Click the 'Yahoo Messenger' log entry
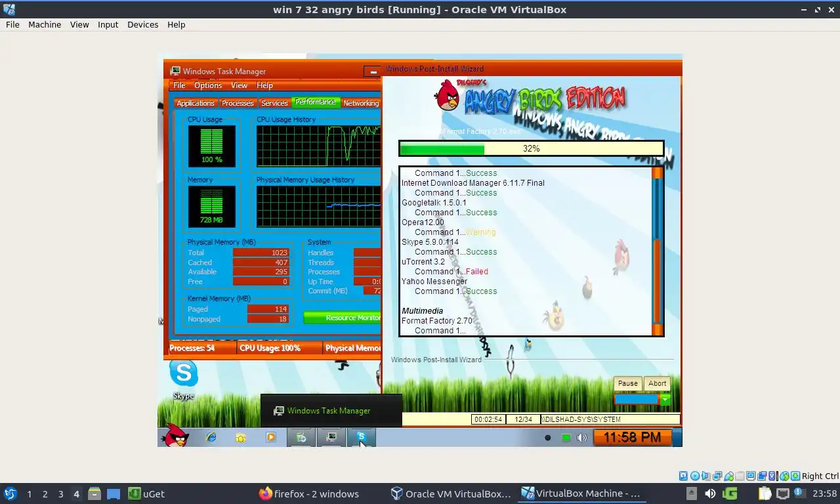 [434, 282]
